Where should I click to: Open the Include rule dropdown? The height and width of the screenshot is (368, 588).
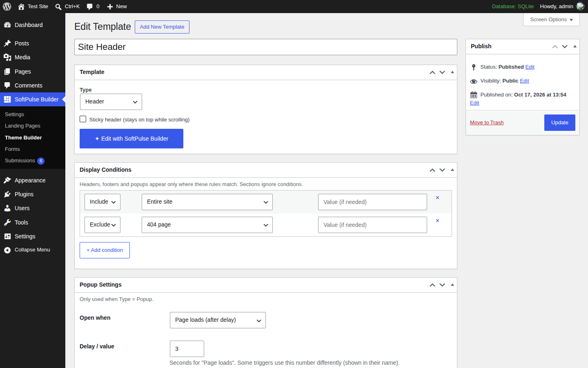(x=102, y=202)
